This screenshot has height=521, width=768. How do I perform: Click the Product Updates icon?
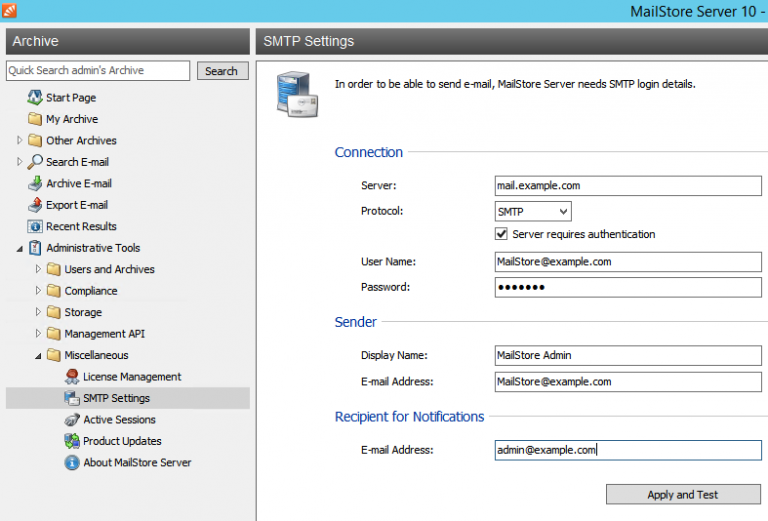(72, 441)
